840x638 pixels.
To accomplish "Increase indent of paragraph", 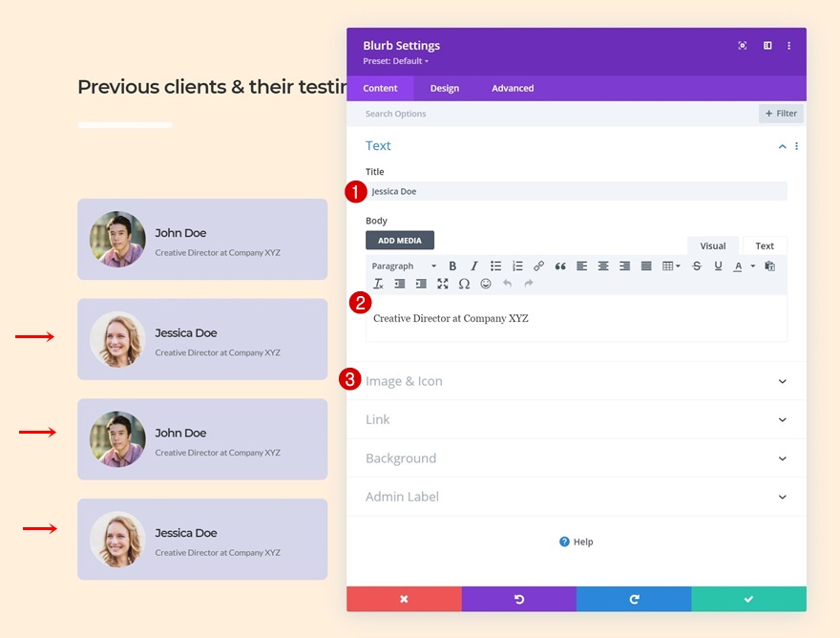I will (421, 284).
